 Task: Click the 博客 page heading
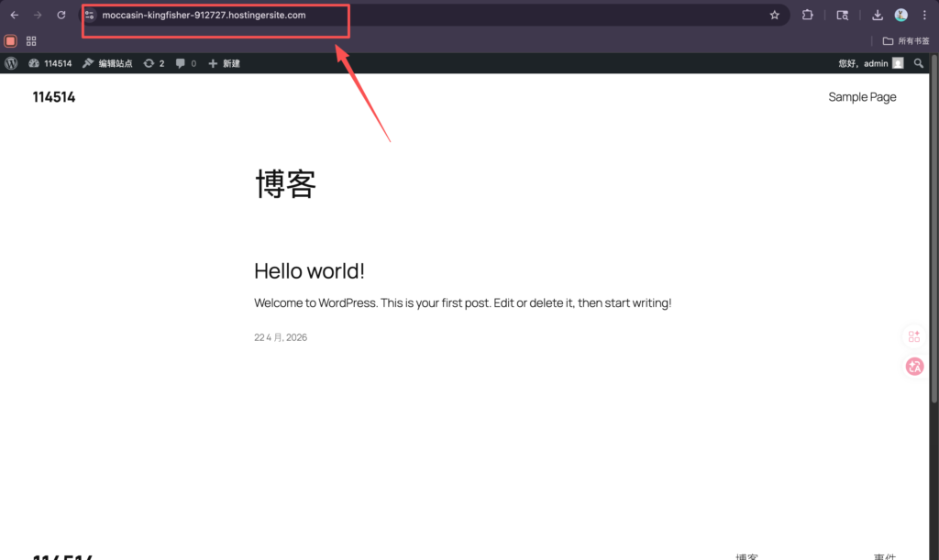point(285,183)
